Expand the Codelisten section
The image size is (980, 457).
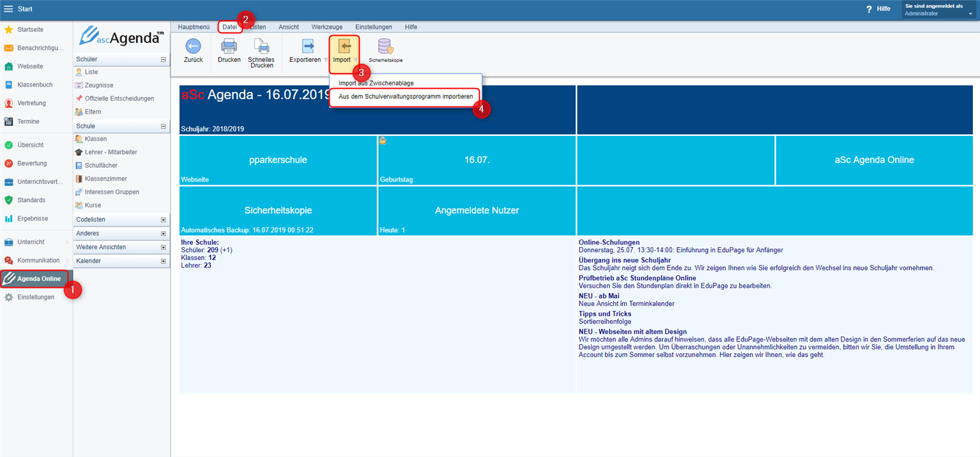(x=164, y=220)
